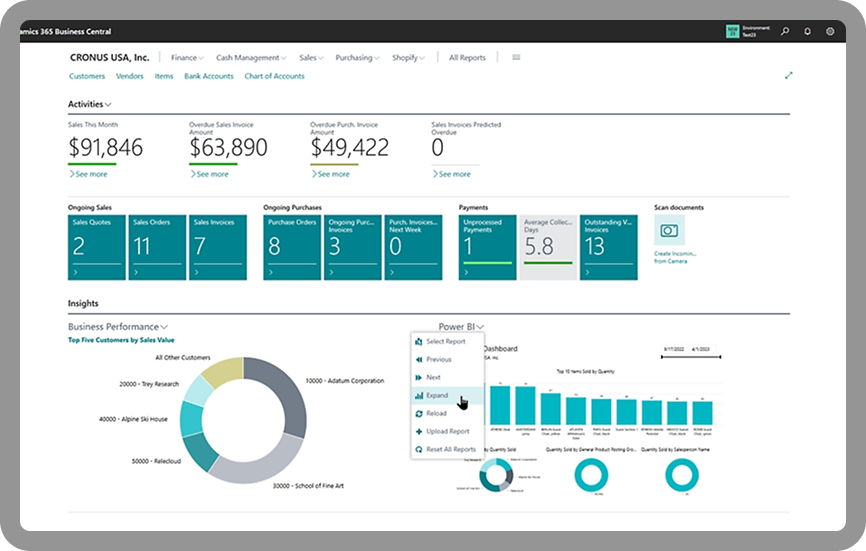
Task: Open the Shopify dropdown menu
Action: tap(408, 57)
